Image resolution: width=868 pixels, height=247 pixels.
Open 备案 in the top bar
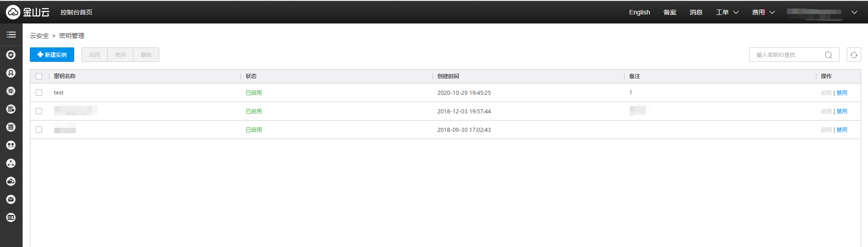670,12
